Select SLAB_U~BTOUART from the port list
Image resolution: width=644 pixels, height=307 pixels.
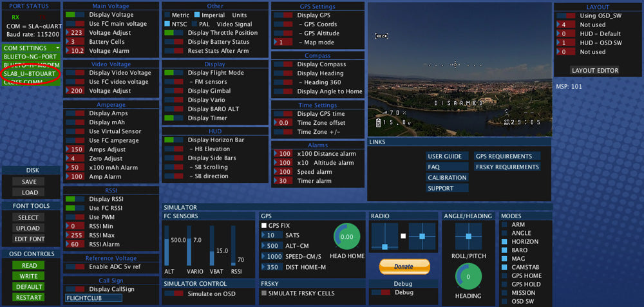tap(30, 74)
